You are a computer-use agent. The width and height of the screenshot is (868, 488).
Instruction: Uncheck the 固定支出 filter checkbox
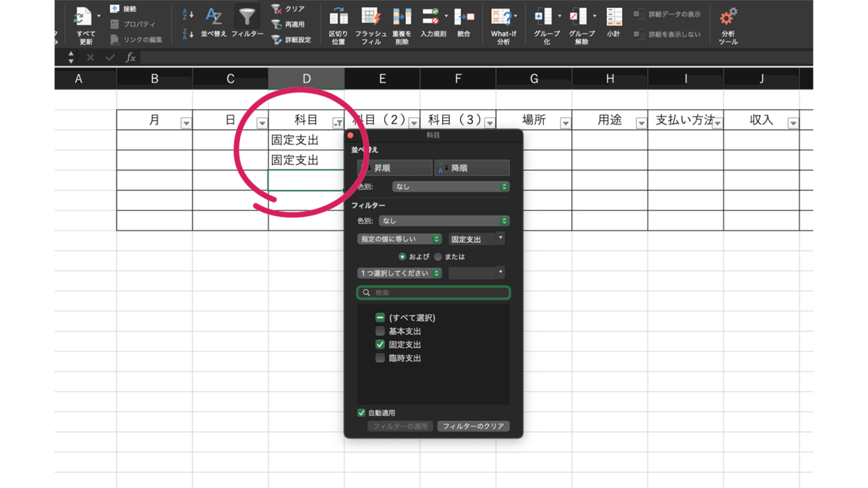[380, 345]
